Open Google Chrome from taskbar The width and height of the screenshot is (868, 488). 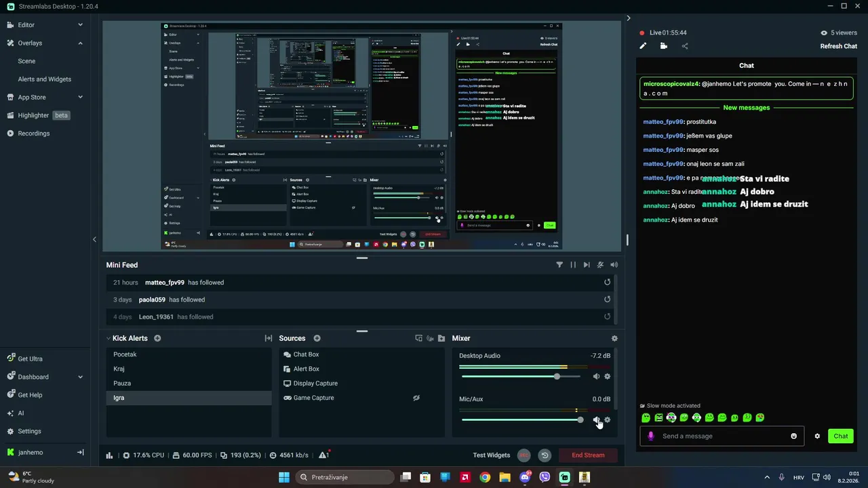tap(485, 477)
